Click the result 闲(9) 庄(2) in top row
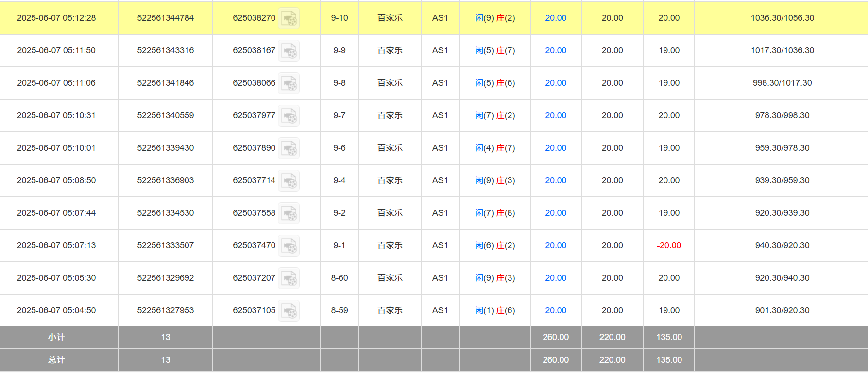868x374 pixels. point(494,18)
